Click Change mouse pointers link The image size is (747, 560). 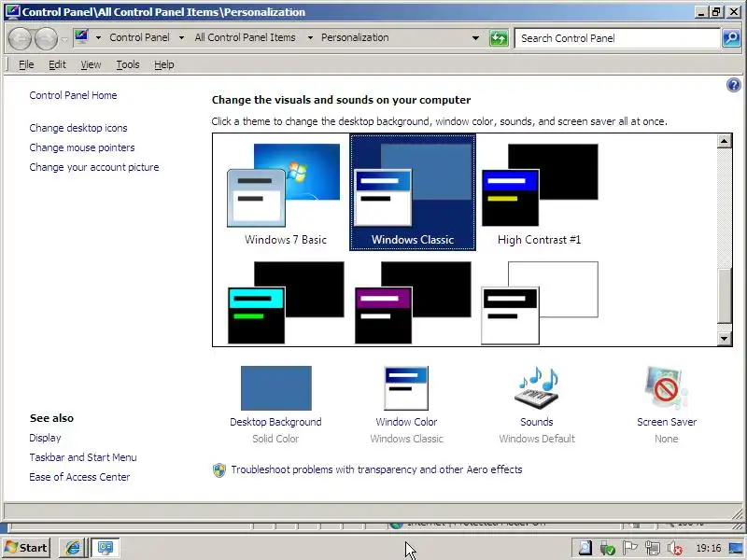point(82,147)
